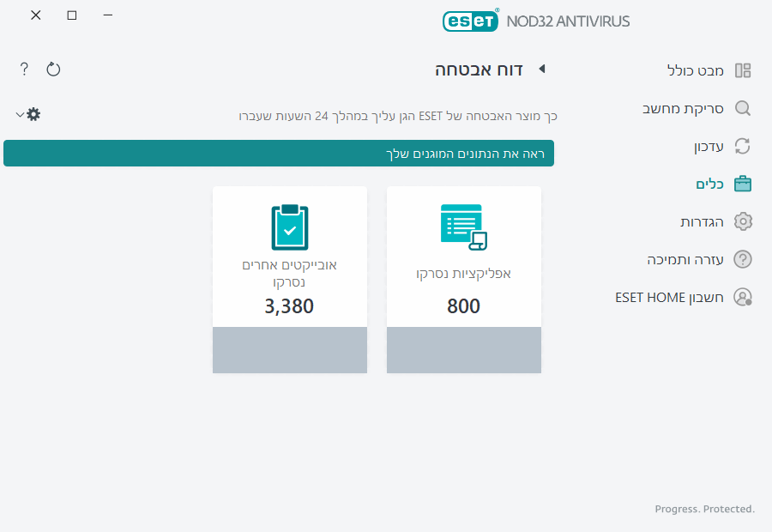Click the update refresh arrows icon
This screenshot has width=772, height=532.
(743, 146)
